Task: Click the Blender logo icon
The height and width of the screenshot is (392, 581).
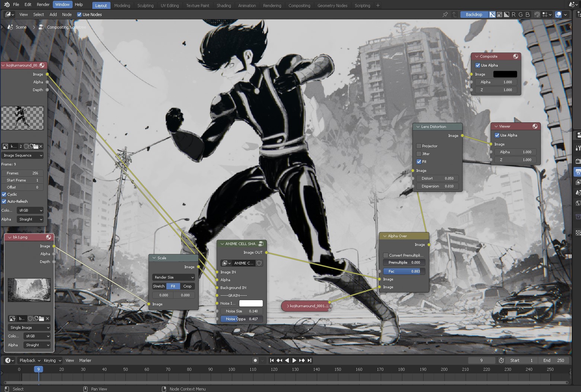Action: point(7,4)
